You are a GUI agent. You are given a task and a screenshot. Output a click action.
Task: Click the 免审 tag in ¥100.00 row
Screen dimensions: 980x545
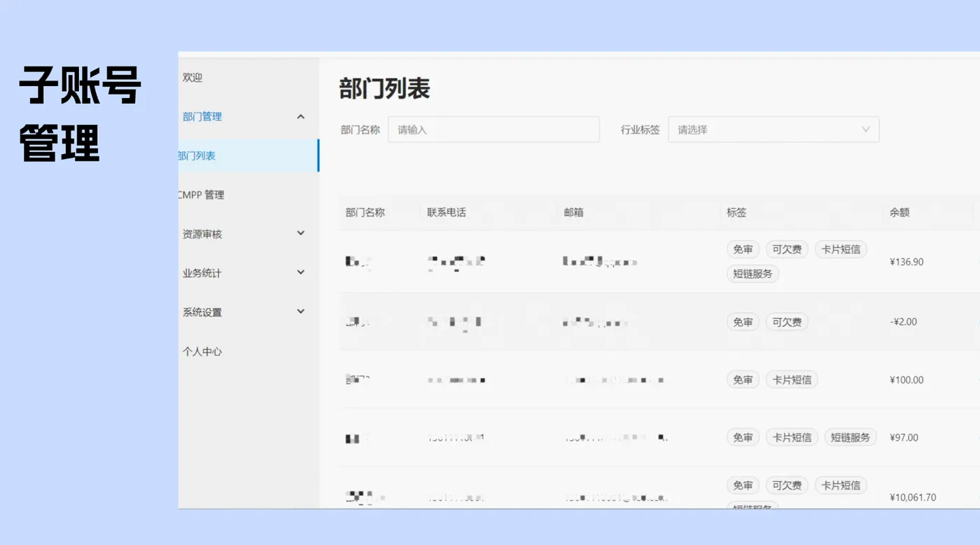click(x=743, y=380)
